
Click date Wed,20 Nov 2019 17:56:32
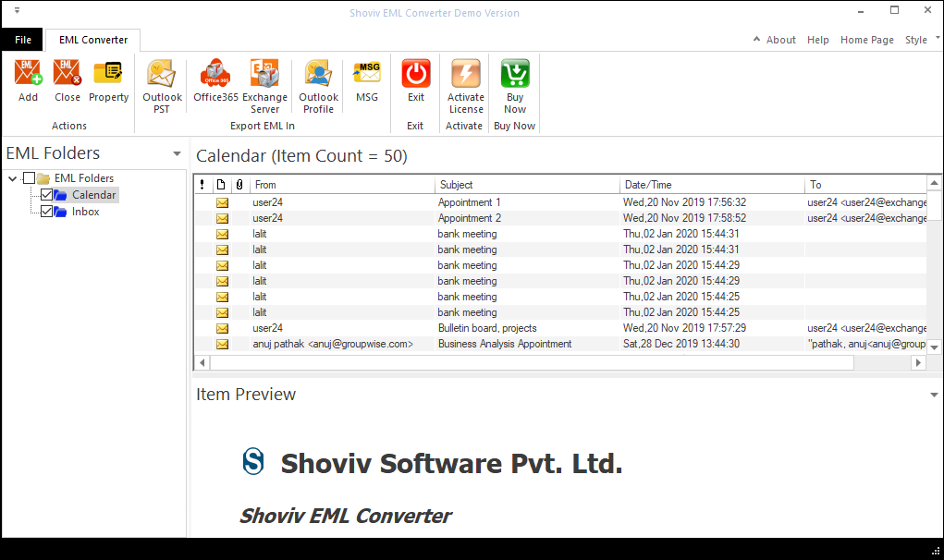pyautogui.click(x=684, y=202)
